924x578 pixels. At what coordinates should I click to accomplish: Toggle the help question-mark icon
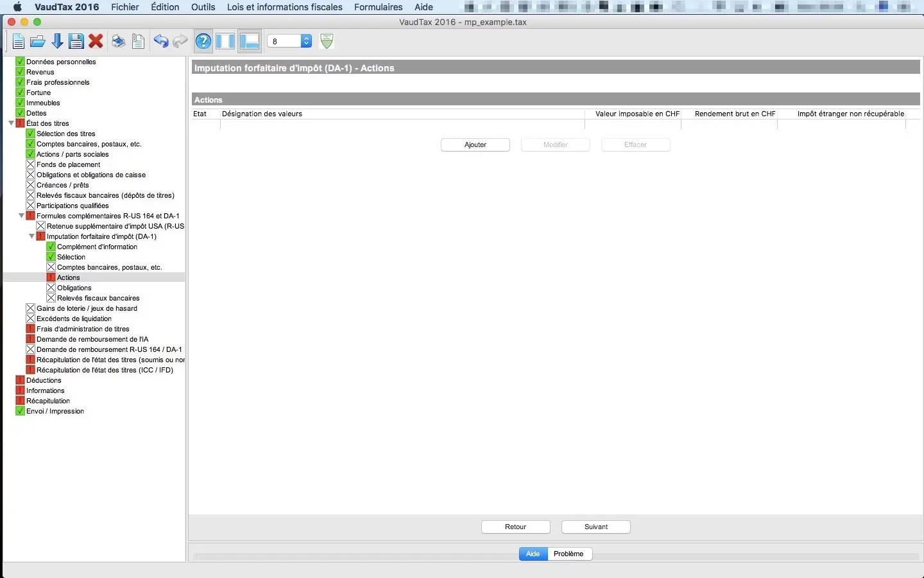(x=203, y=42)
